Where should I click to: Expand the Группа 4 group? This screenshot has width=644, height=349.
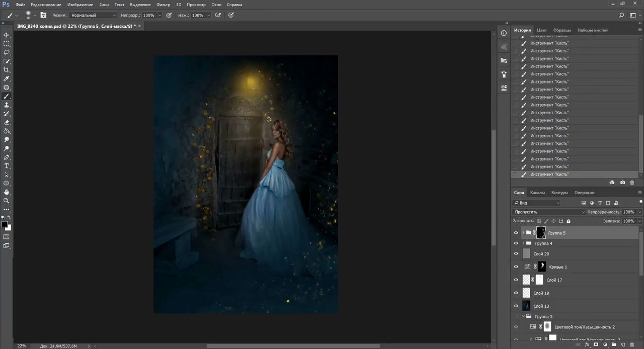[x=523, y=243]
